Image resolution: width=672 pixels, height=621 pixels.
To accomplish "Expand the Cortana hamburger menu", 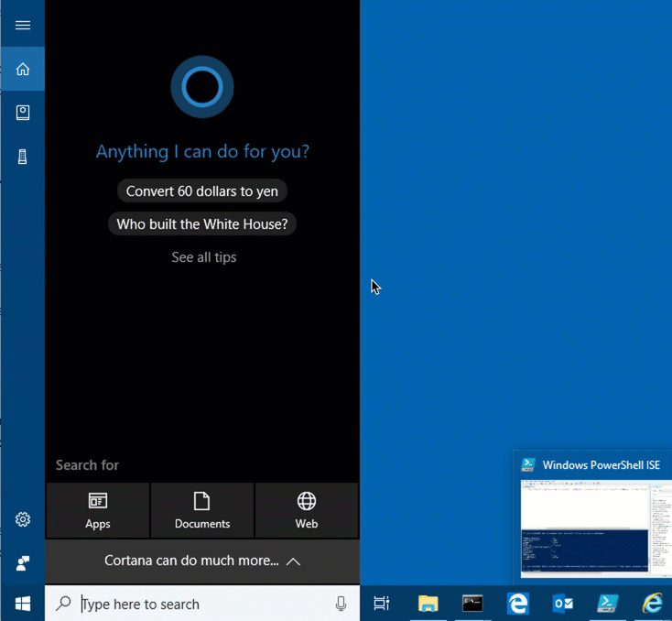I will pos(23,25).
